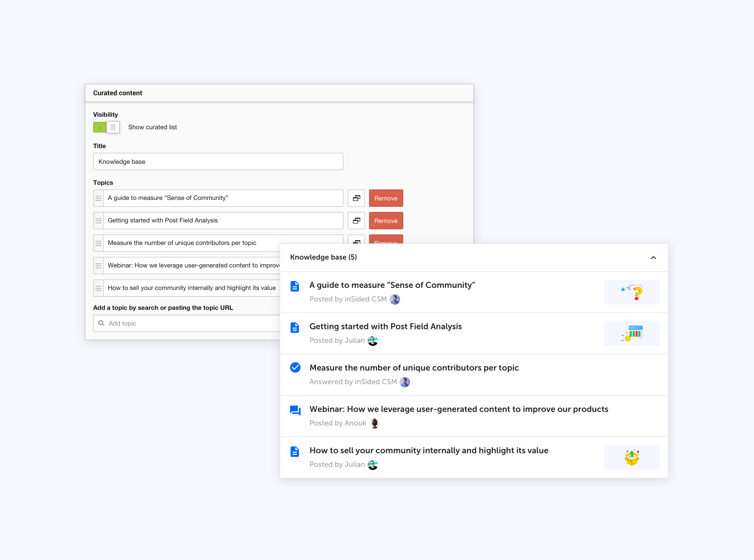Click drag handle of sell your community topic

click(x=98, y=288)
